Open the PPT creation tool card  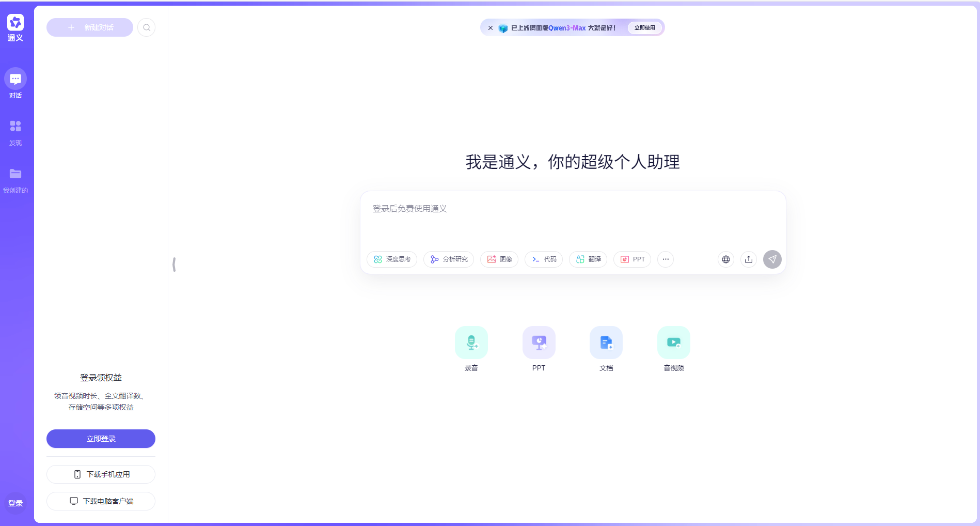539,349
